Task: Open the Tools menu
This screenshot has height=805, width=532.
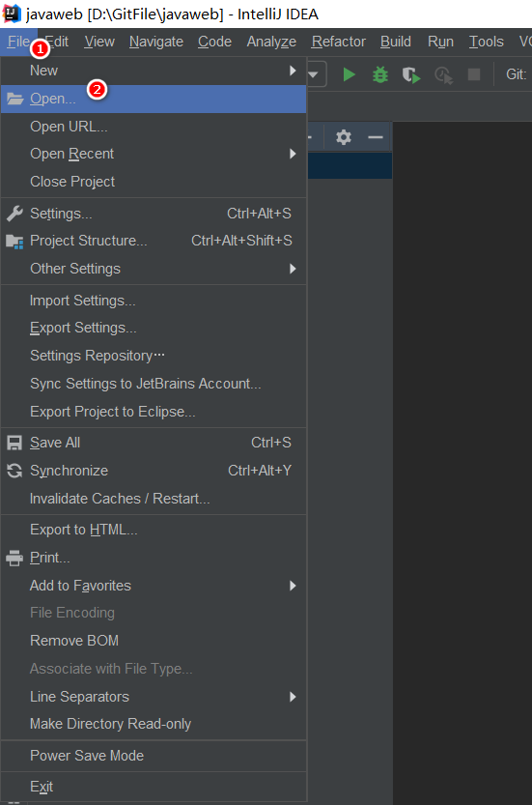Action: [487, 42]
